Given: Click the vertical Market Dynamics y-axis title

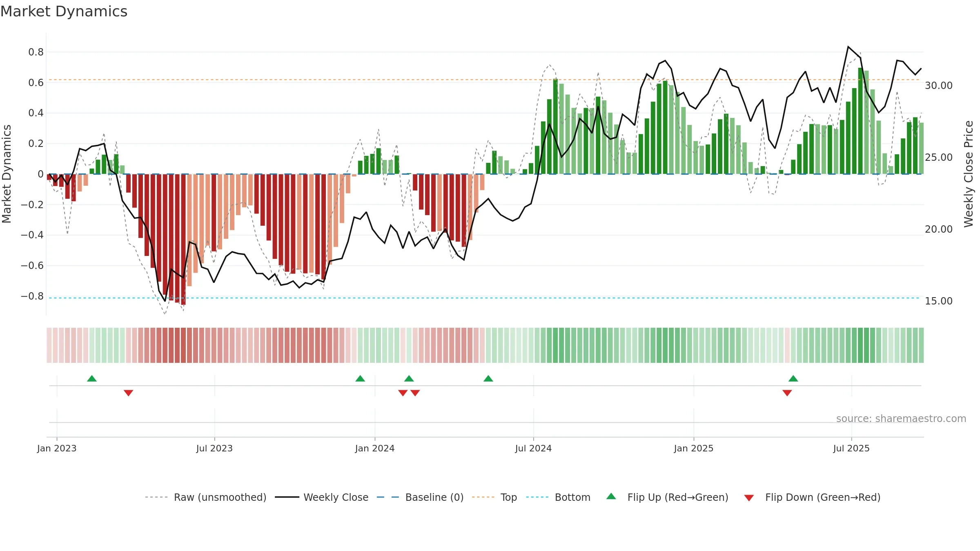Looking at the screenshot, I should click(7, 174).
